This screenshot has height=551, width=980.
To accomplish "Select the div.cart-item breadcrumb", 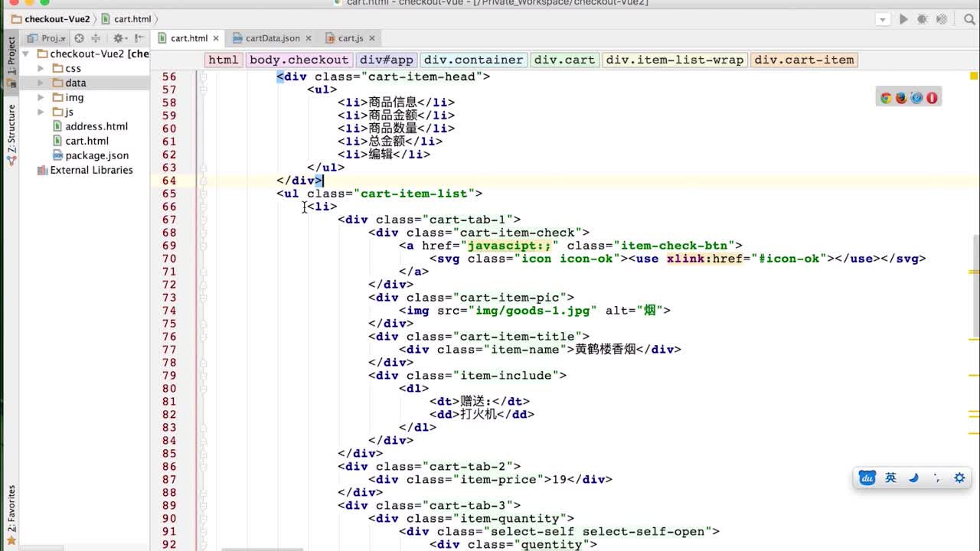I will tap(804, 60).
